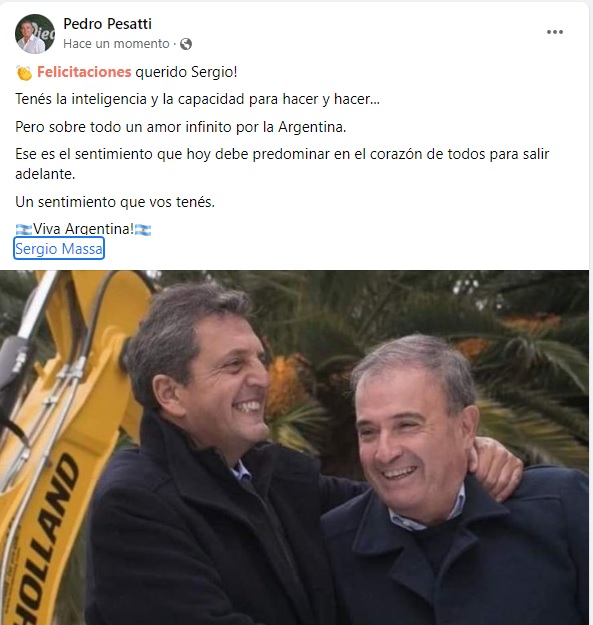Click the flag emoji before "Viva Argentina"
The height and width of the screenshot is (625, 593).
point(24,229)
